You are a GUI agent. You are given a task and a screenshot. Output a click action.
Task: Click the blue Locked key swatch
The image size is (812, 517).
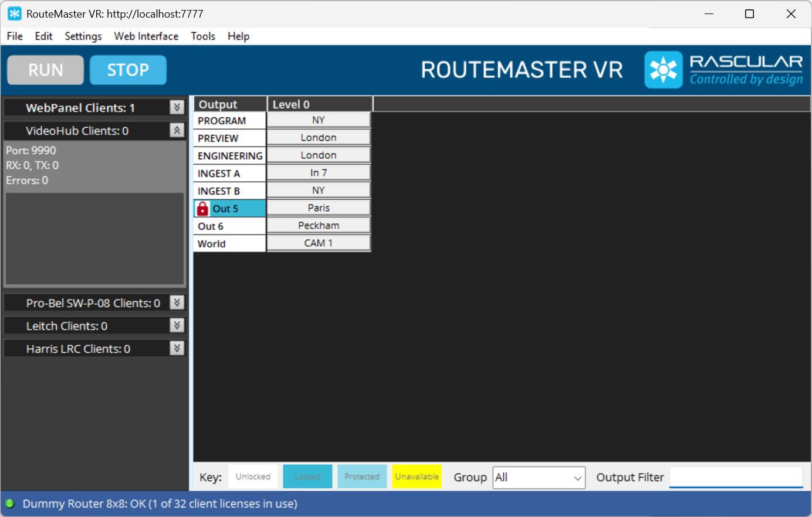[x=307, y=477]
